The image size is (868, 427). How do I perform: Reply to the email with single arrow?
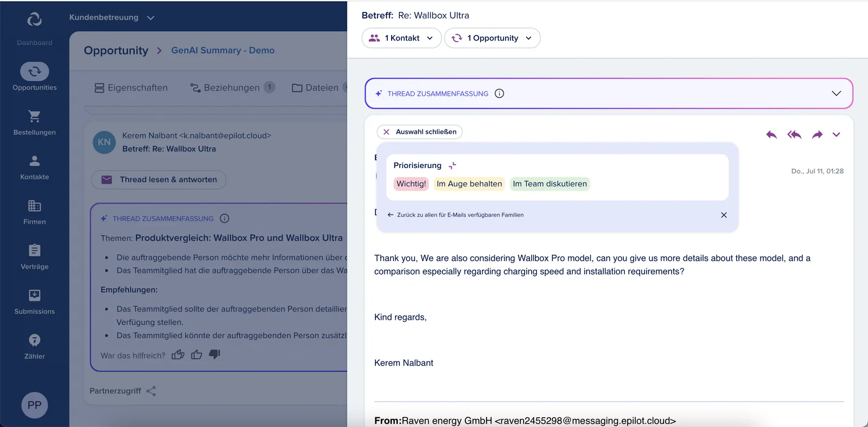pos(771,134)
